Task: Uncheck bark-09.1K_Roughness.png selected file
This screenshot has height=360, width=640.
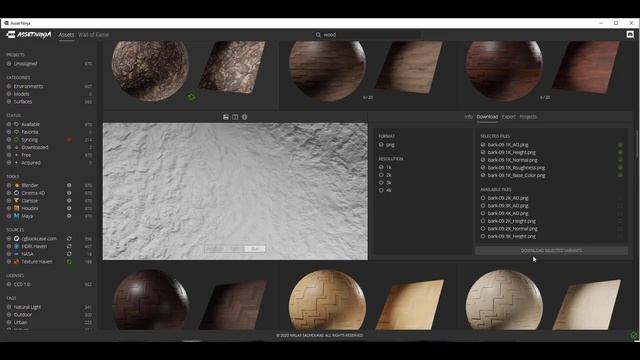Action: (x=483, y=168)
